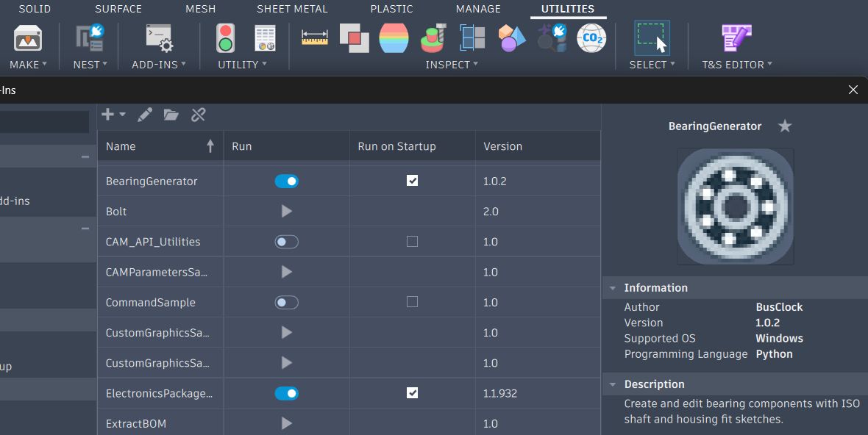Open the UTILITY dropdown menu
This screenshot has width=868, height=435.
243,65
